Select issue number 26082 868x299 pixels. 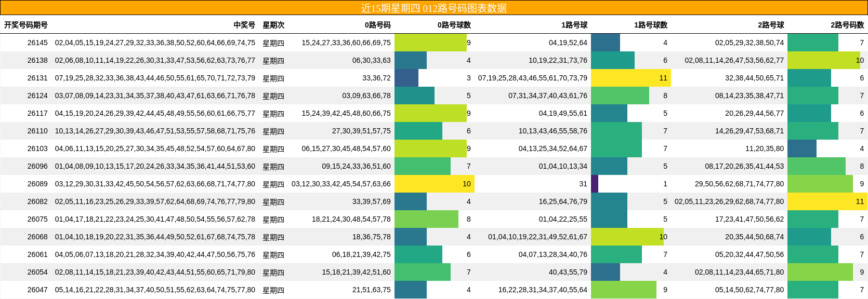coord(37,201)
